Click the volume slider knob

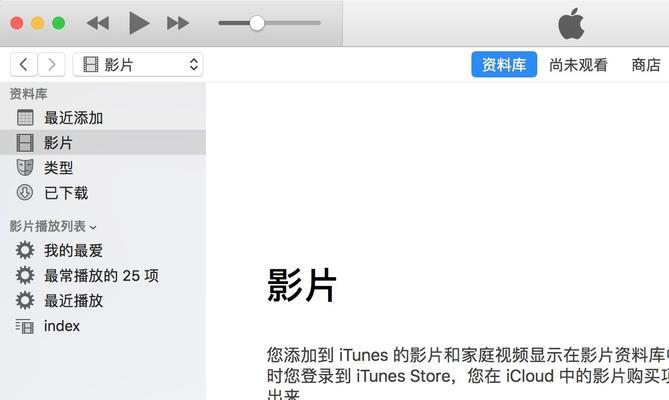point(257,23)
